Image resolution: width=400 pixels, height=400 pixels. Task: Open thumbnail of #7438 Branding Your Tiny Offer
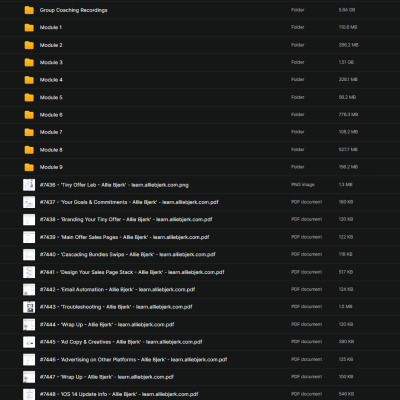(x=29, y=220)
